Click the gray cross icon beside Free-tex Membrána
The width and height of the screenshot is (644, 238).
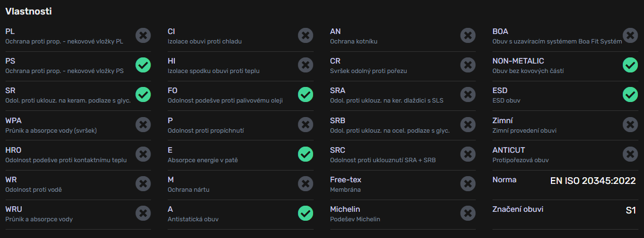coord(468,184)
